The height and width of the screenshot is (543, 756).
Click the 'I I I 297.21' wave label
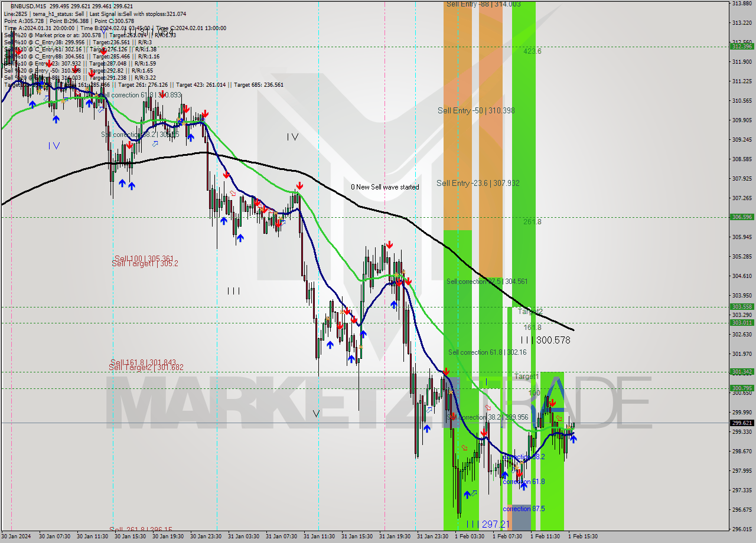click(487, 524)
